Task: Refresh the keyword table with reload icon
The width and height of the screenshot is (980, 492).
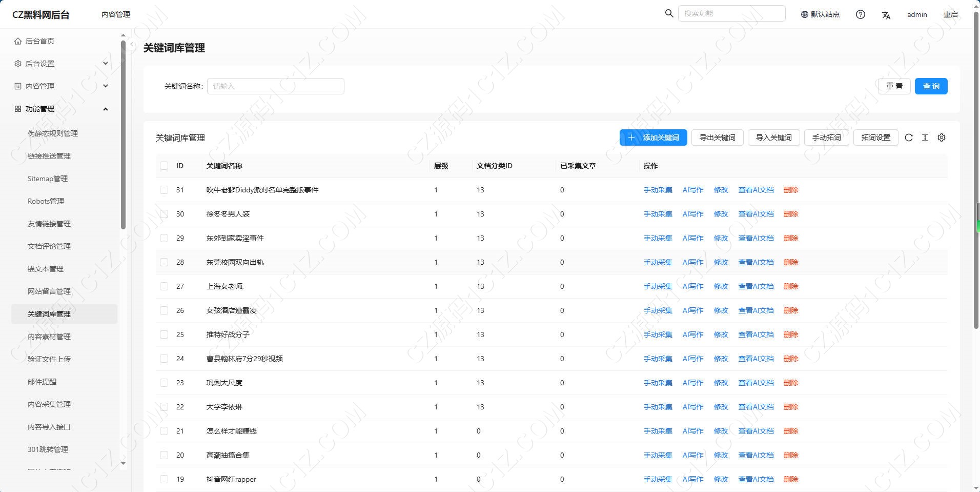Action: click(x=909, y=137)
